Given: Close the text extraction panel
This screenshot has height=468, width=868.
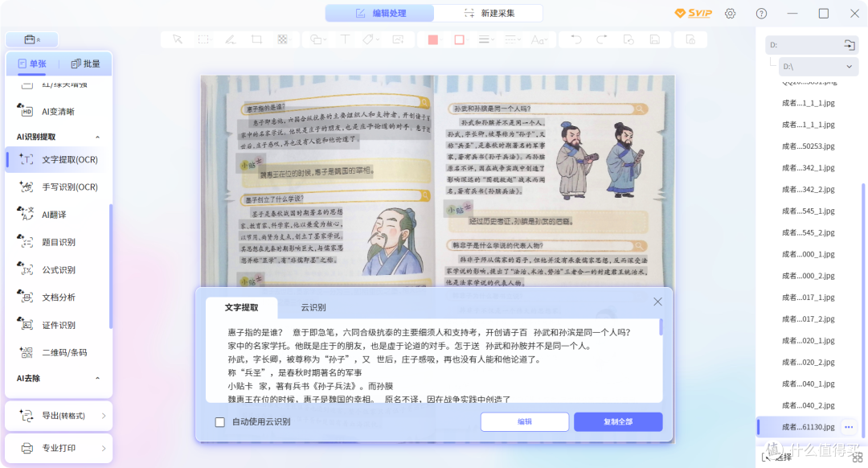Looking at the screenshot, I should pyautogui.click(x=657, y=302).
